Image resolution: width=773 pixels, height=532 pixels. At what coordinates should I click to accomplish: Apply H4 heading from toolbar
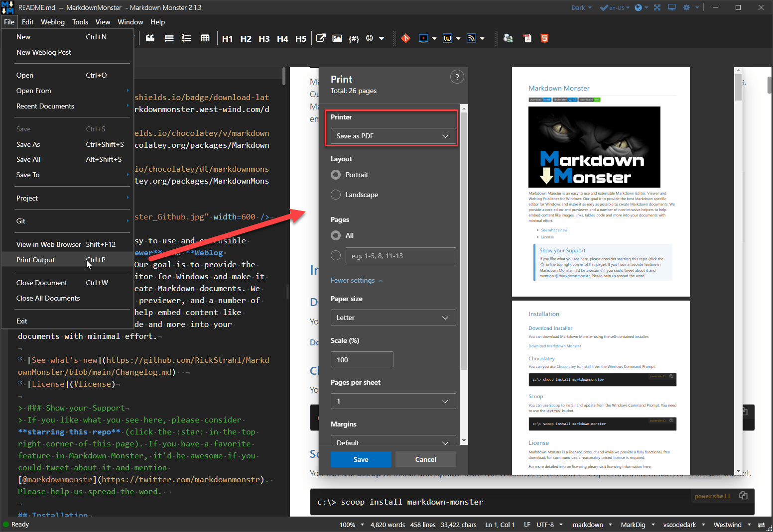pos(282,39)
